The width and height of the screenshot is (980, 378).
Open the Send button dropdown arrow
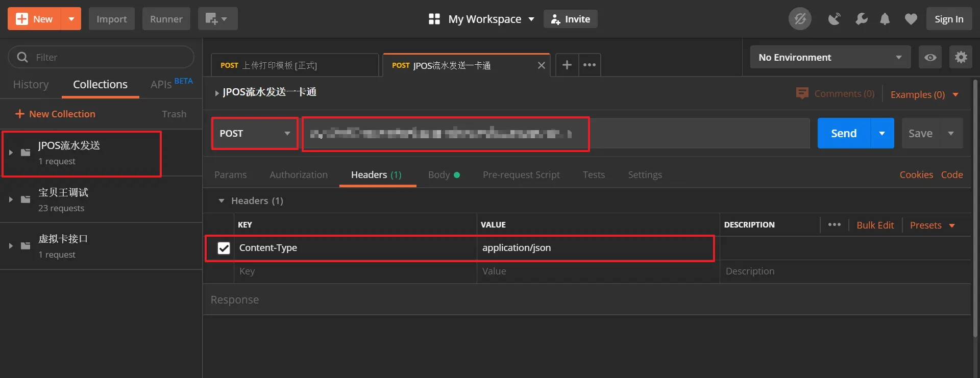pyautogui.click(x=882, y=133)
